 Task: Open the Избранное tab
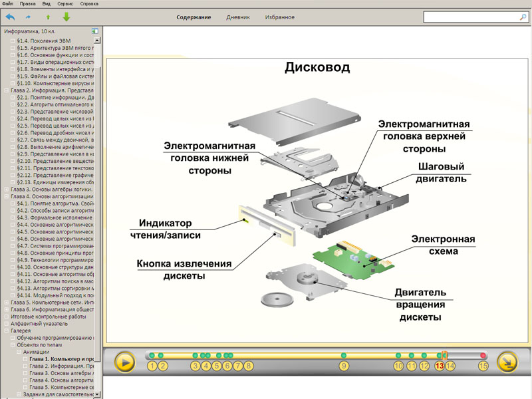[279, 17]
